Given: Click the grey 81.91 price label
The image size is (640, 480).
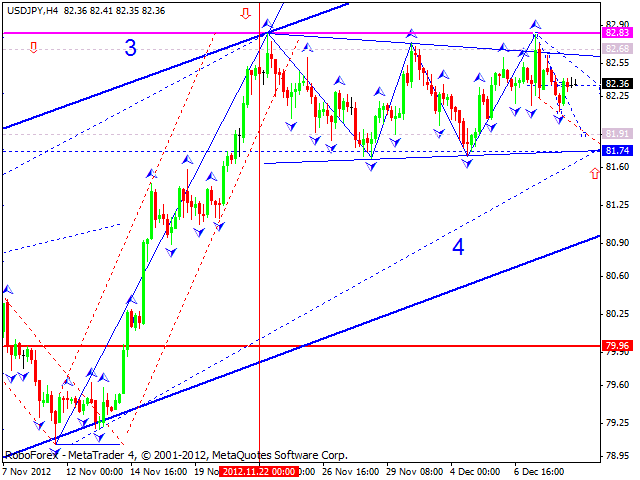Looking at the screenshot, I should (x=617, y=133).
